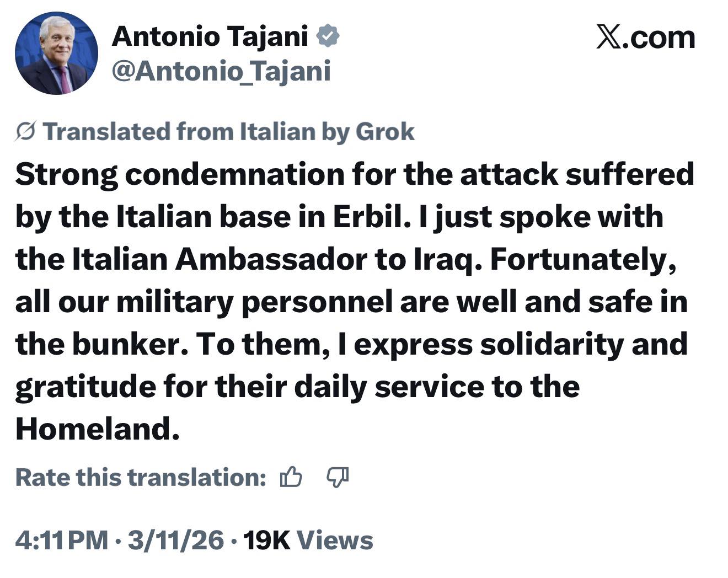The width and height of the screenshot is (728, 578).
Task: Open the @Antonio_Tajani handle link
Action: [x=221, y=71]
